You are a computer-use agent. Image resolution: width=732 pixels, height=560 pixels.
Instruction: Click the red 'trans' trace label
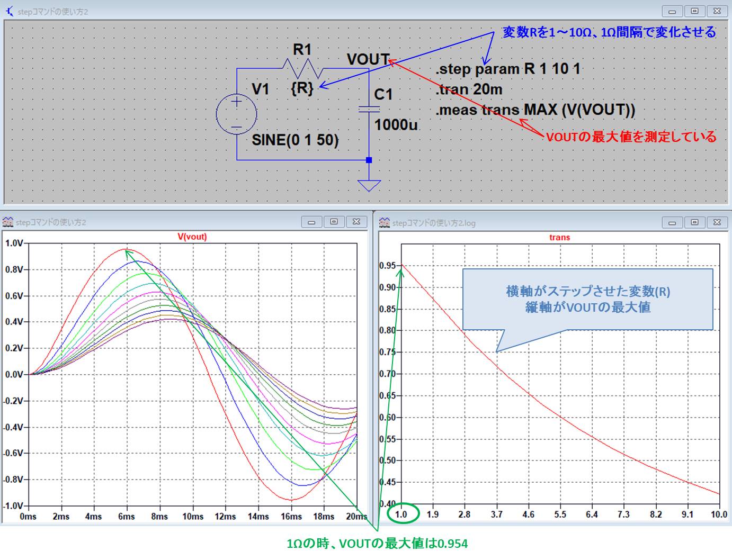559,237
